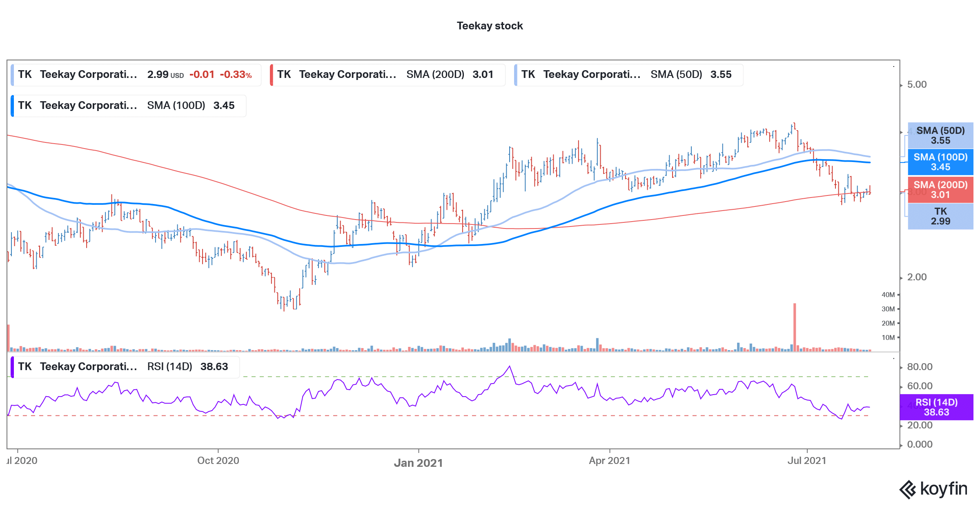Screen dimensions: 980x506
Task: Click the blue swatch on SMA (100D) legend
Action: [12, 106]
